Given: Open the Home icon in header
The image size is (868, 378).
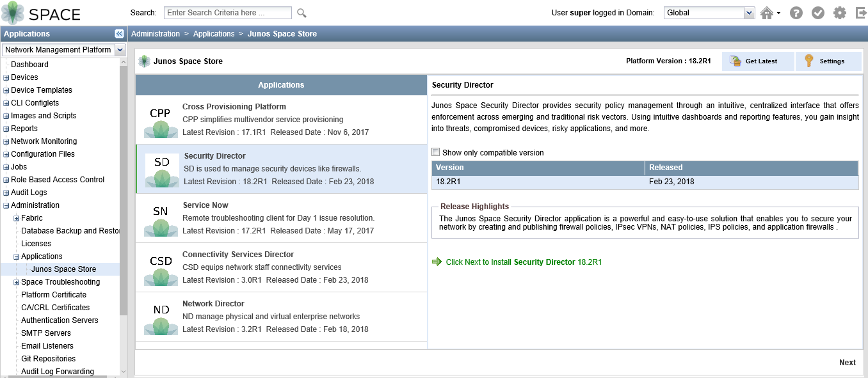Looking at the screenshot, I should coord(767,13).
